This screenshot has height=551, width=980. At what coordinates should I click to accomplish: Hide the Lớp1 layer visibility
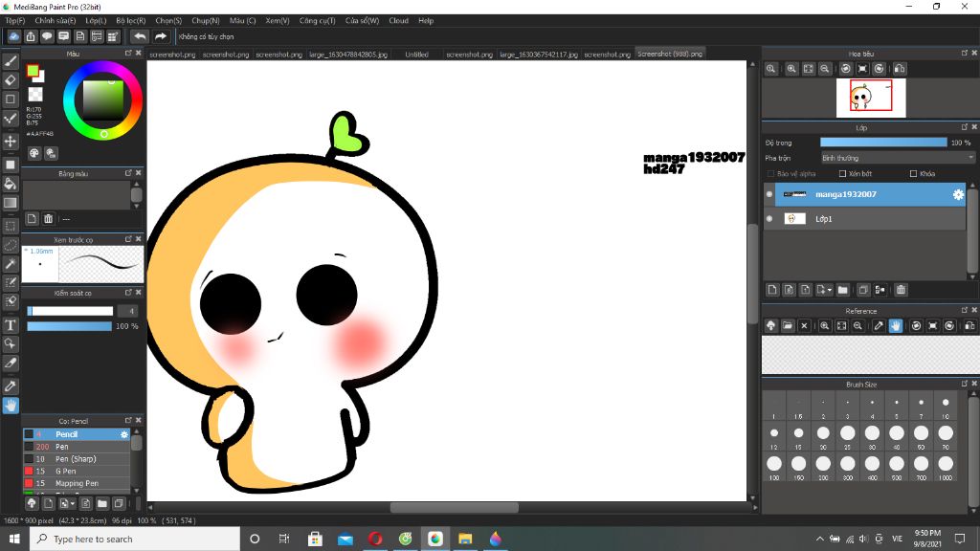(769, 219)
